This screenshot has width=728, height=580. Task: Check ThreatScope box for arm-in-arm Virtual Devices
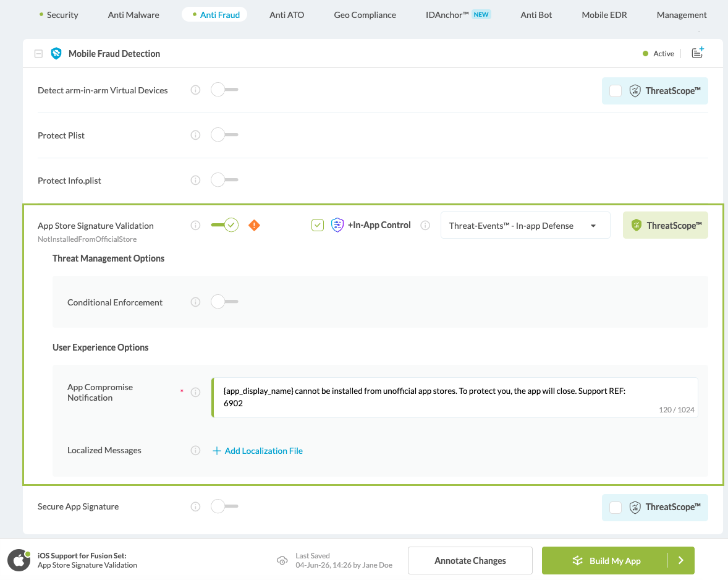point(615,90)
